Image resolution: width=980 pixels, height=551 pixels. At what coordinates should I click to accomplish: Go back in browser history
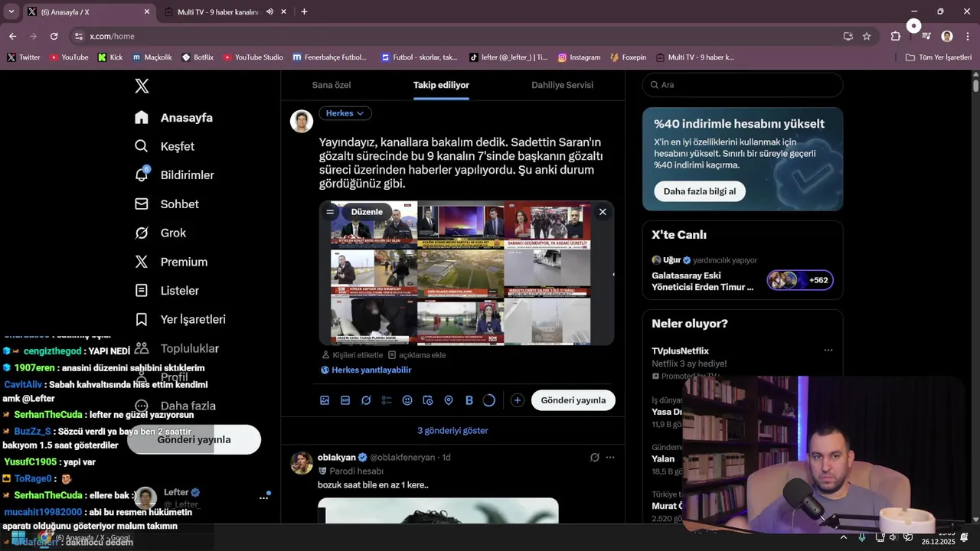(x=12, y=36)
